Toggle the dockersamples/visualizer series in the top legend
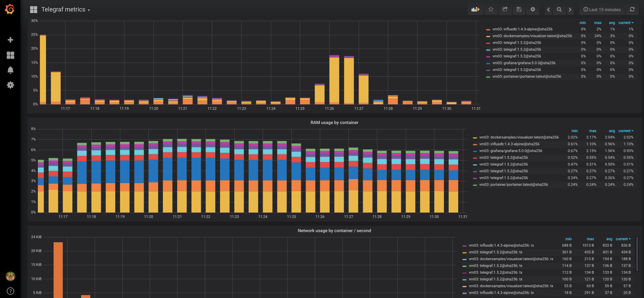Viewport: 644px width, 298px height. point(532,36)
